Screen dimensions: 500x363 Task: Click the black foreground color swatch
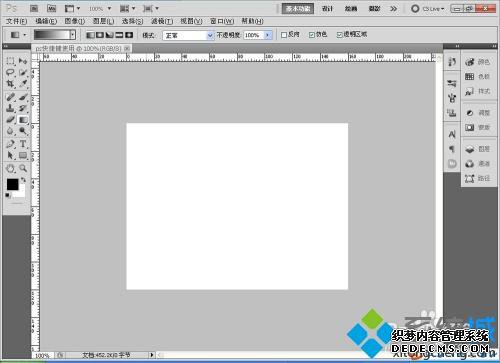[x=13, y=184]
